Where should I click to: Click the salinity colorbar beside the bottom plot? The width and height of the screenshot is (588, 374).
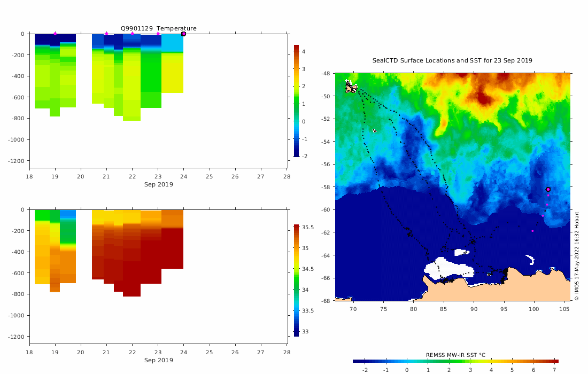point(296,280)
